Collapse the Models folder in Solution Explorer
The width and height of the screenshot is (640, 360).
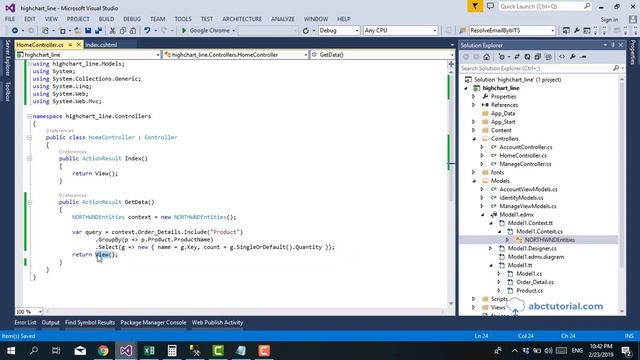(x=474, y=181)
